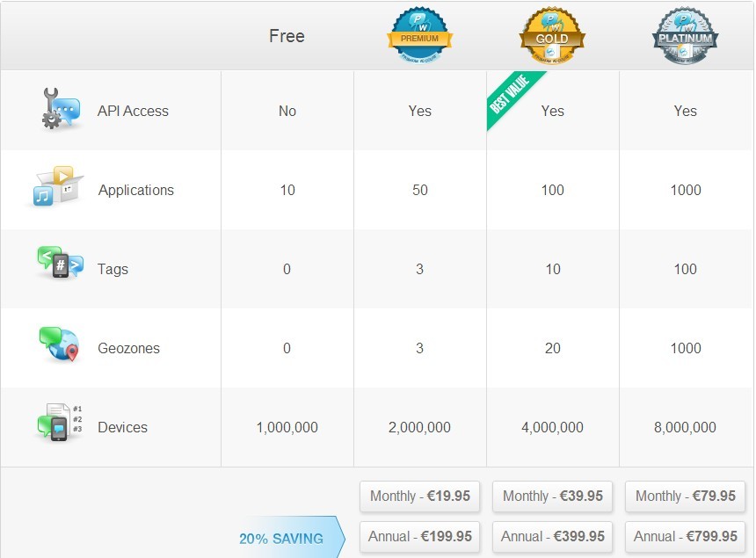Click the API Access row label
Viewport: 756px width, 558px height.
point(133,111)
